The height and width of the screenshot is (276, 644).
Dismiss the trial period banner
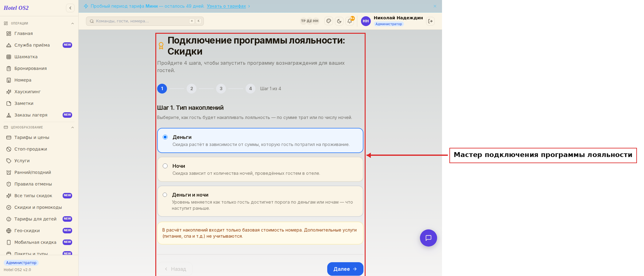(x=435, y=6)
